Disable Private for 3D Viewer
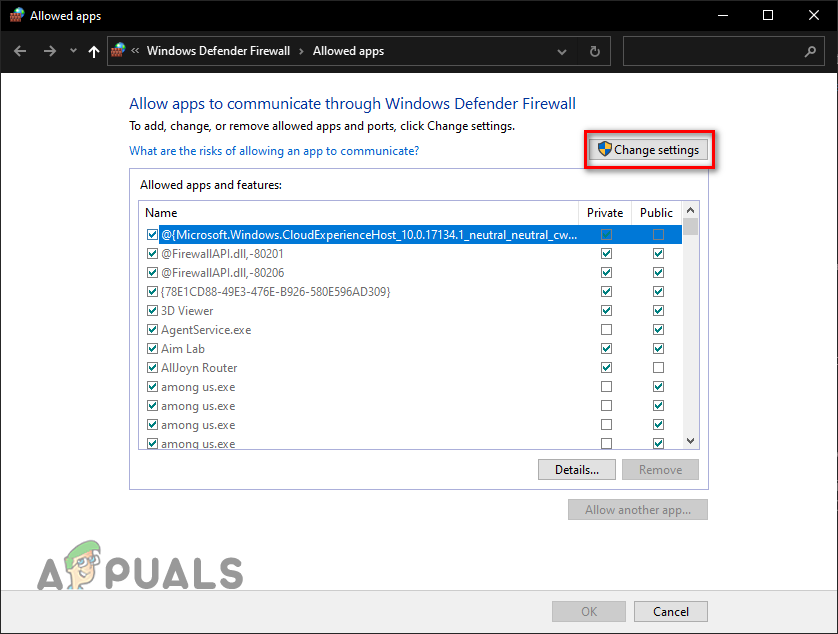The height and width of the screenshot is (634, 838). 606,311
